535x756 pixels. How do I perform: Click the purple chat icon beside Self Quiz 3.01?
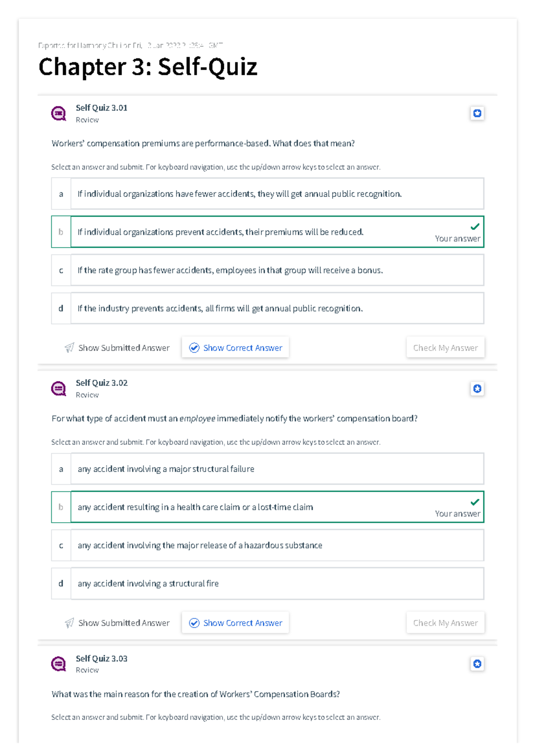coord(58,114)
